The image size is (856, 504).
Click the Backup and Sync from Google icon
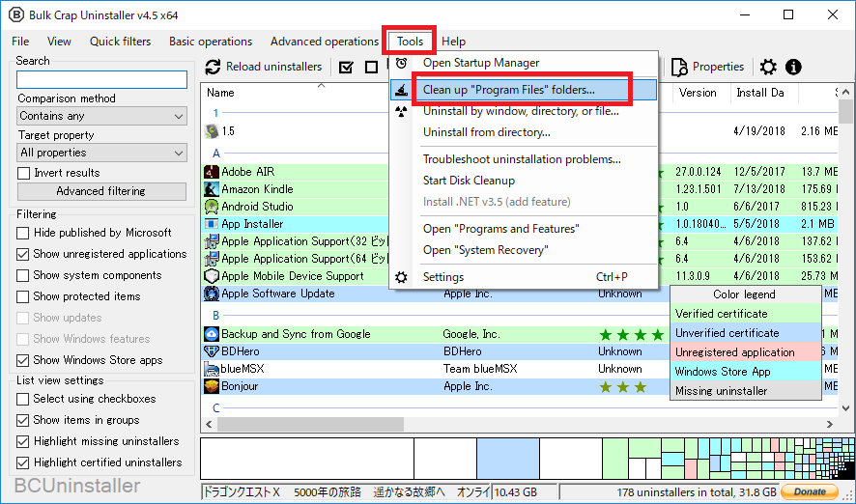212,334
